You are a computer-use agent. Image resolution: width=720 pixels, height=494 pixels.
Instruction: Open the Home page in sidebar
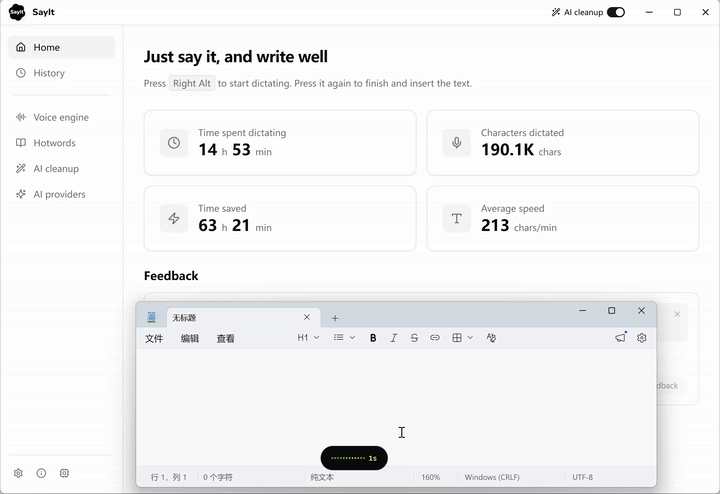pos(62,47)
